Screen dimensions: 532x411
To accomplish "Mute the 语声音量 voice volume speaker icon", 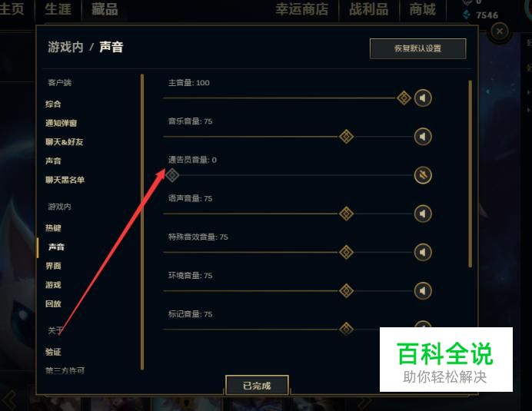I will pyautogui.click(x=423, y=214).
